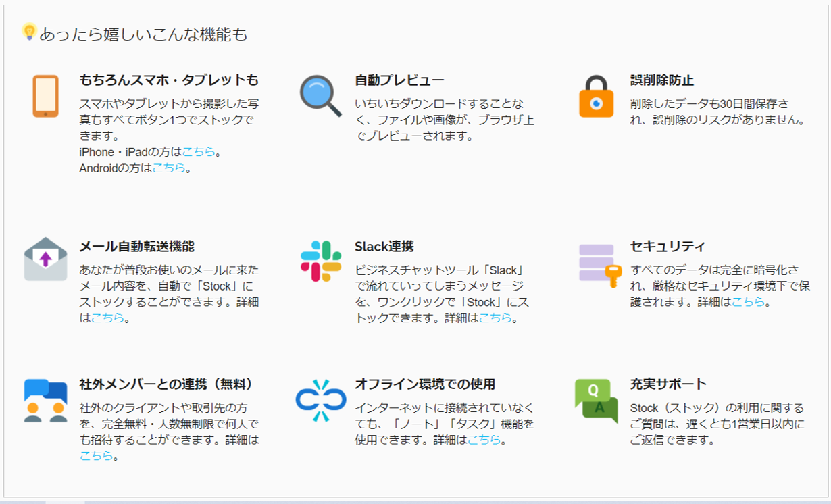Click the external members people icon
The width and height of the screenshot is (831, 504).
point(45,400)
